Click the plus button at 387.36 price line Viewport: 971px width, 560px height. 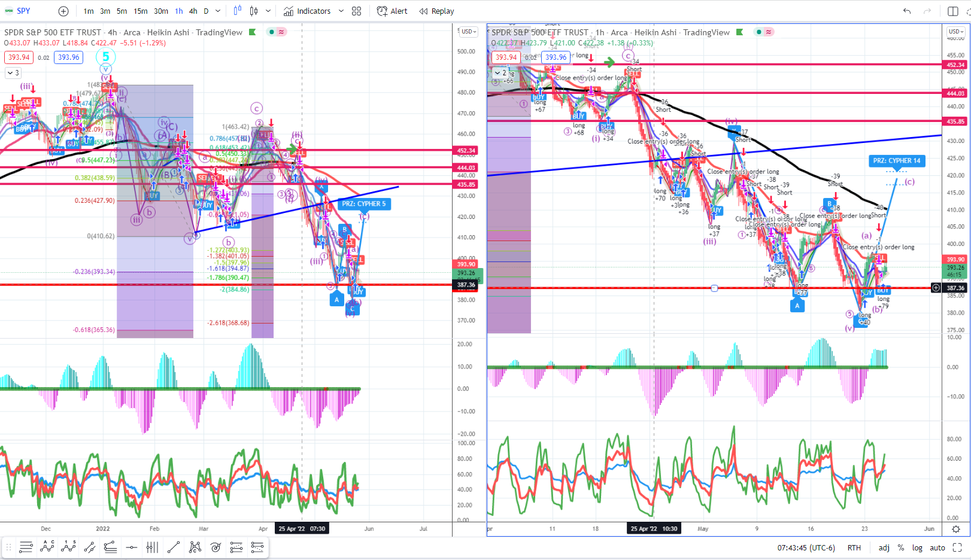[936, 288]
